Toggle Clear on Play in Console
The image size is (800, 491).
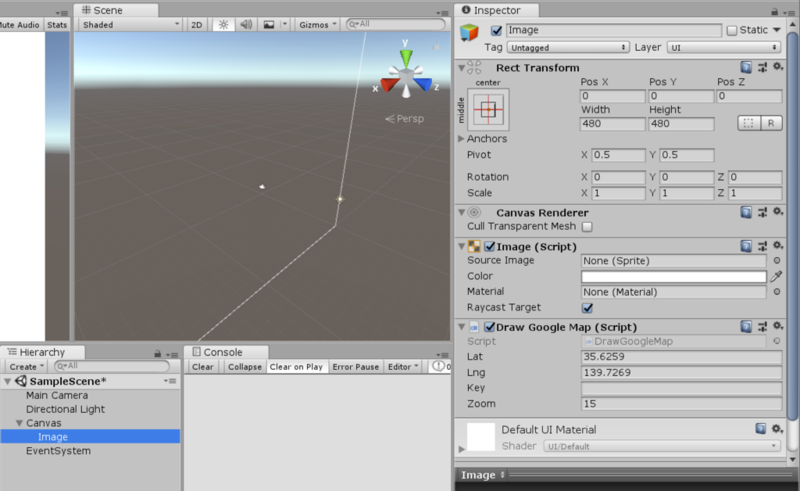pyautogui.click(x=296, y=366)
